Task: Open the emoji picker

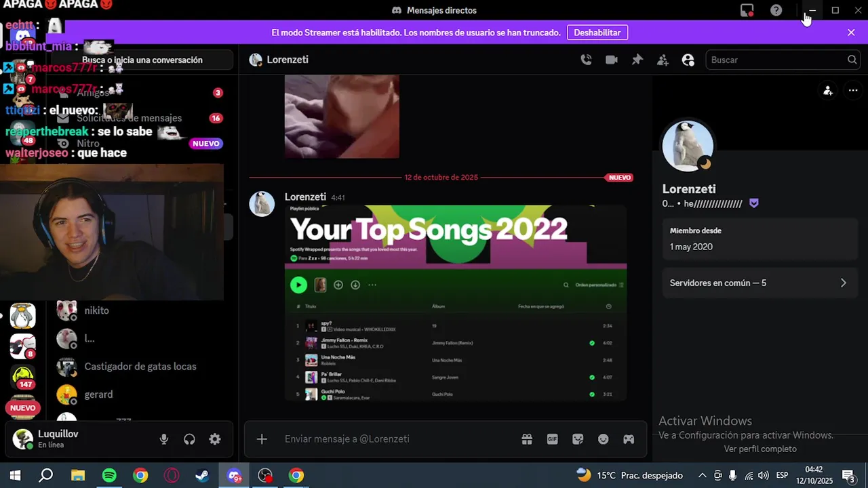Action: point(604,439)
